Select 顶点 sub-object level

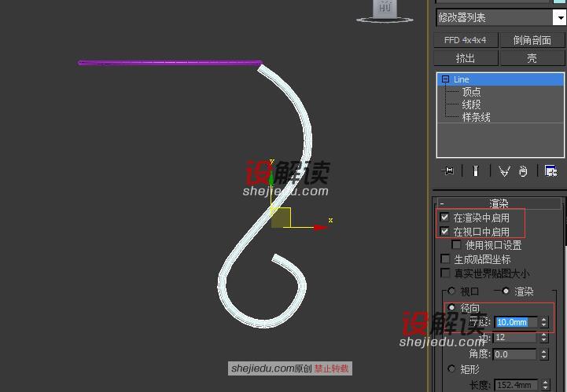[x=471, y=92]
